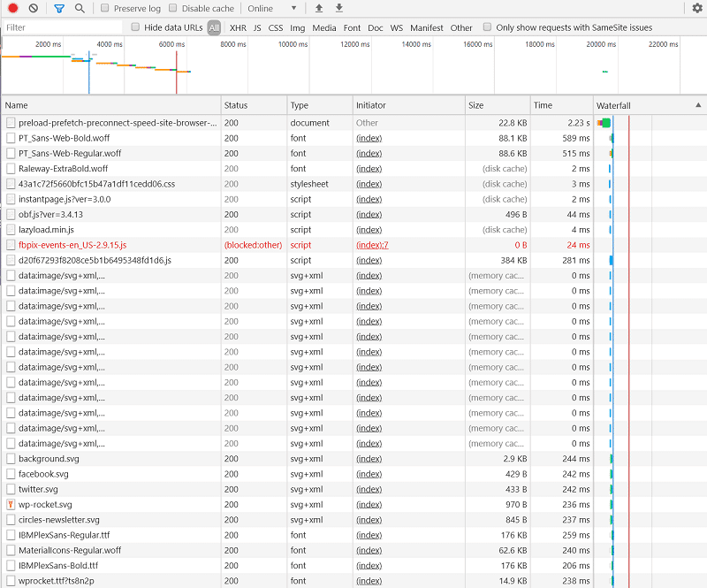Select the Font filter tab
This screenshot has width=707, height=588.
tap(352, 27)
